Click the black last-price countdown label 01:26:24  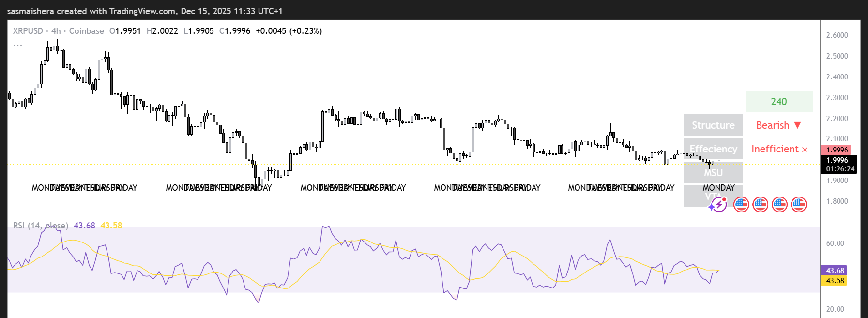(x=839, y=165)
